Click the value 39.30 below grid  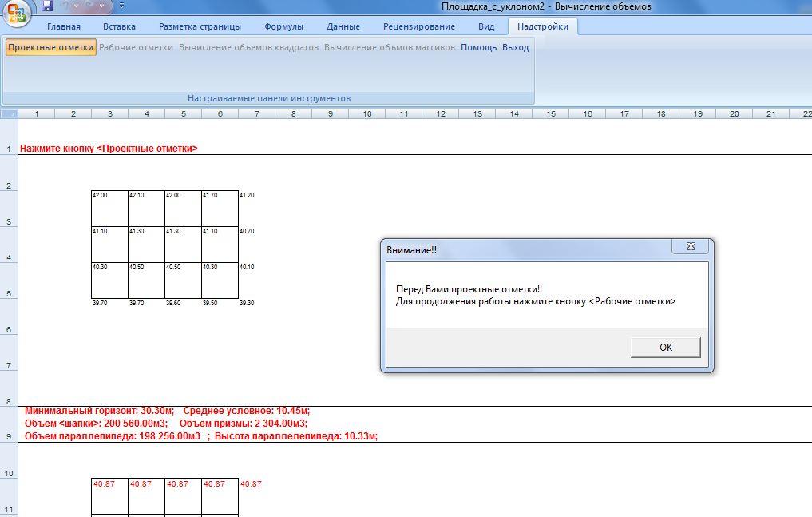pyautogui.click(x=247, y=303)
